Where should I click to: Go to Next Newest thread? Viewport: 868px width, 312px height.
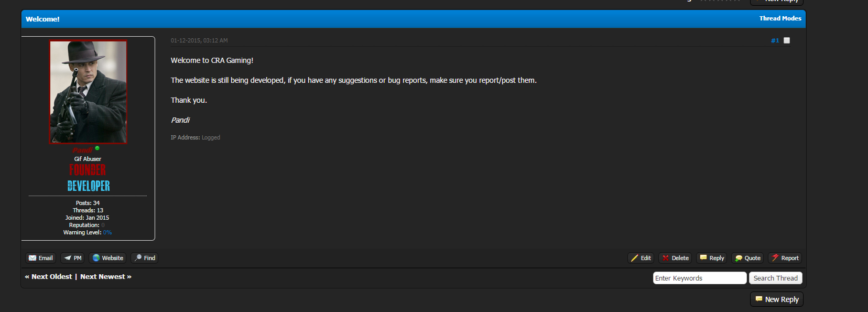coord(106,277)
